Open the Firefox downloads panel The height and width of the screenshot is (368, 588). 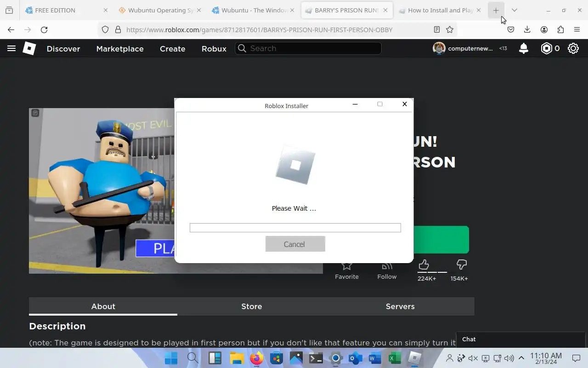pos(527,29)
